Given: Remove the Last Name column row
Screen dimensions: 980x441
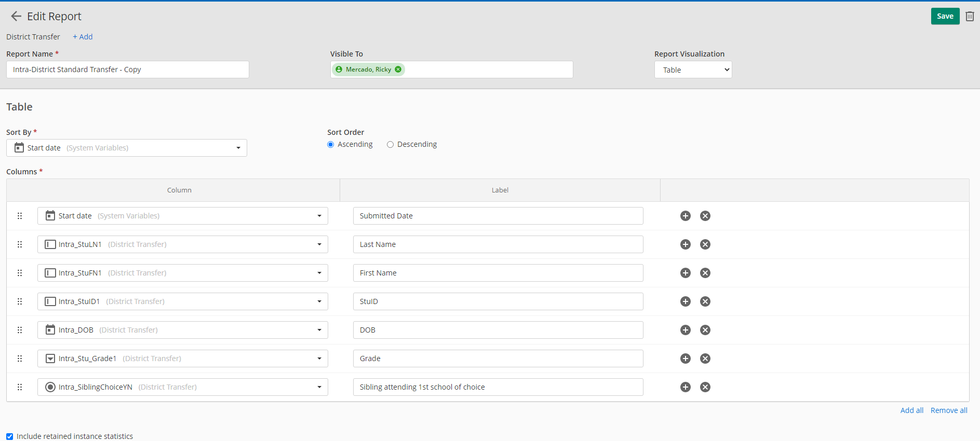Looking at the screenshot, I should [x=705, y=244].
